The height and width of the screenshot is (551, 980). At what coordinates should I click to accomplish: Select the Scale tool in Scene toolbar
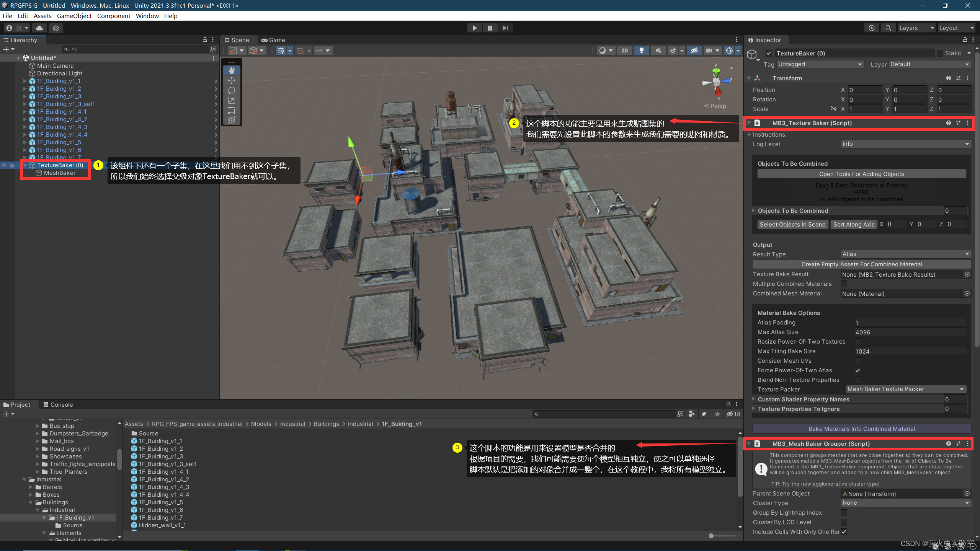(232, 100)
